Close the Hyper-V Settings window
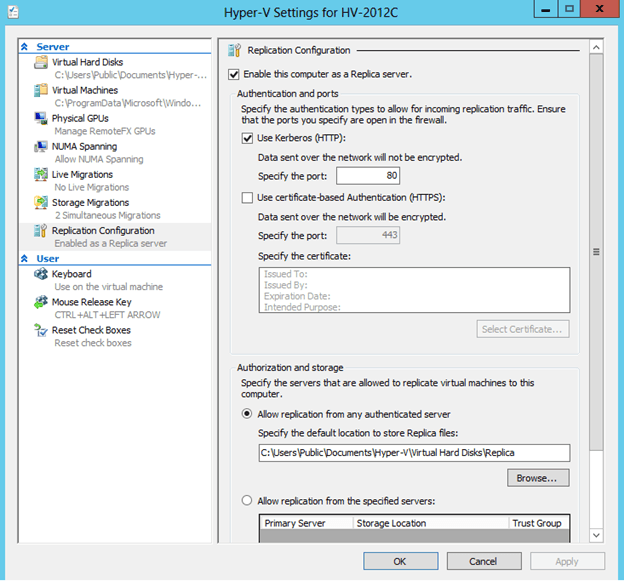625x581 pixels. (599, 9)
